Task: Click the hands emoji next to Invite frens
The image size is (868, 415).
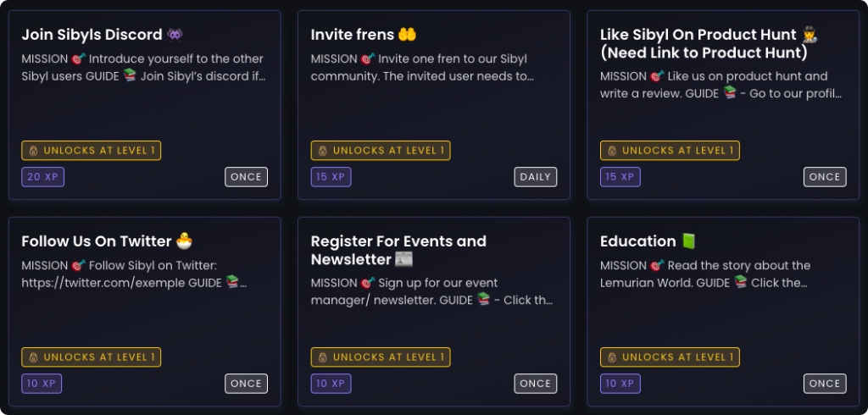Action: pyautogui.click(x=408, y=35)
